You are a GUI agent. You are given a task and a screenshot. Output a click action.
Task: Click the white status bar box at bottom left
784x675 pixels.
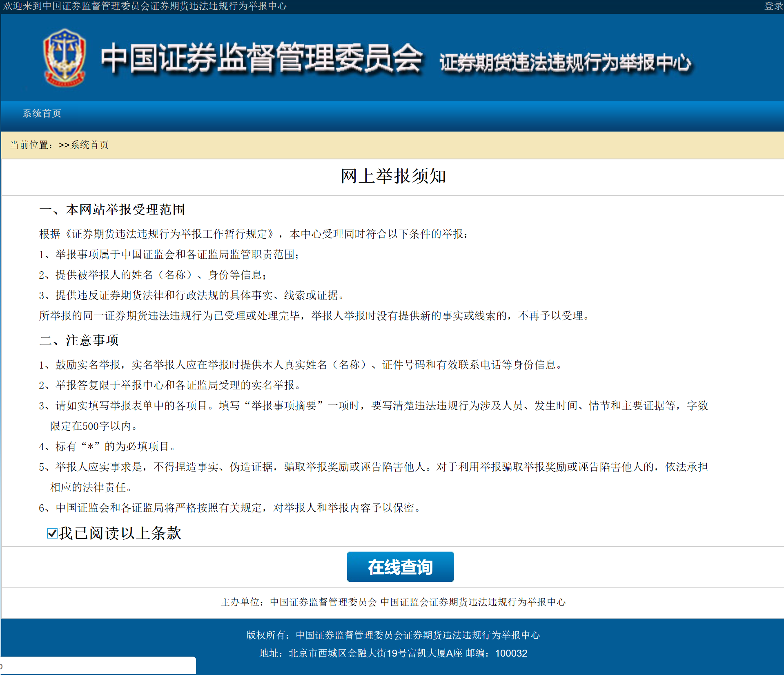pos(98,666)
